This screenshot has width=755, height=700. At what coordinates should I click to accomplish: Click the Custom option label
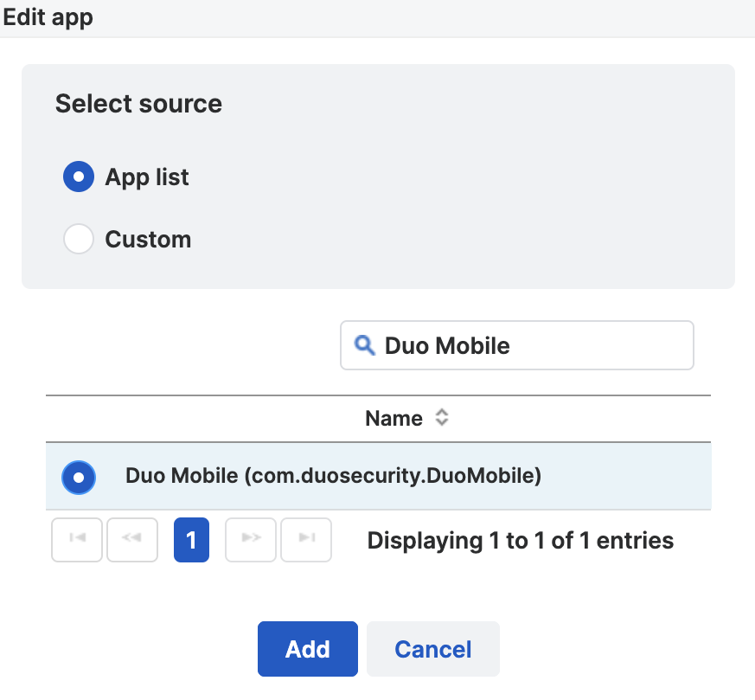[x=147, y=239]
